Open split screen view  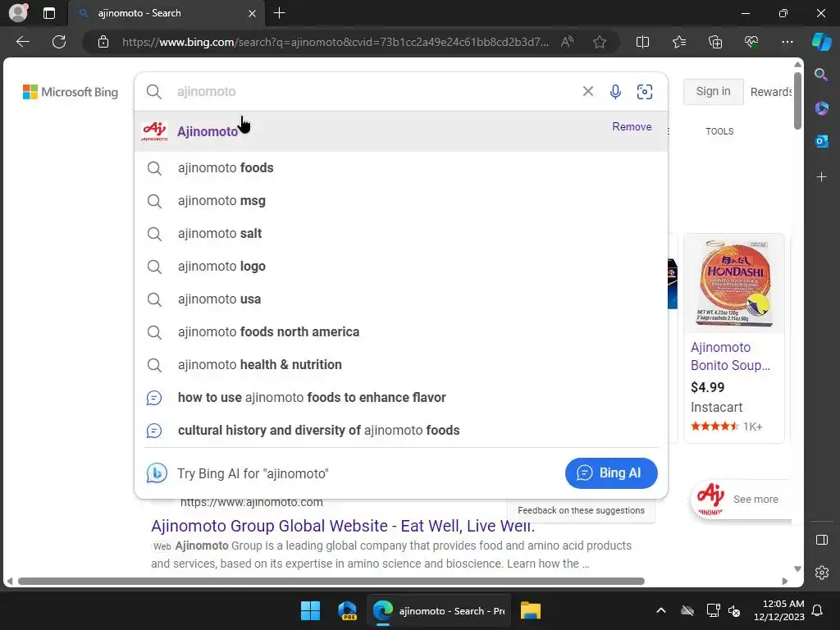[642, 42]
